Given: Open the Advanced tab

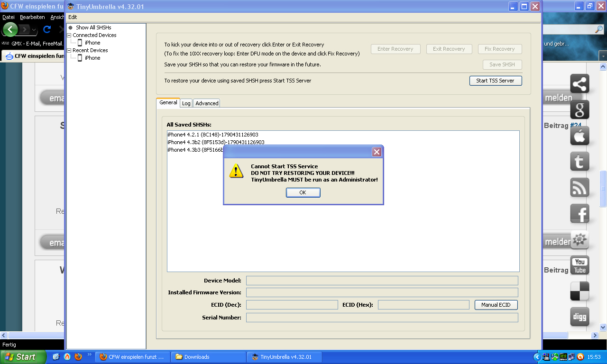Looking at the screenshot, I should pyautogui.click(x=207, y=103).
